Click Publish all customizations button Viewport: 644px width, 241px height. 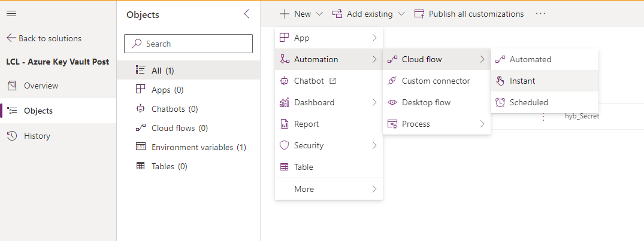pos(469,14)
